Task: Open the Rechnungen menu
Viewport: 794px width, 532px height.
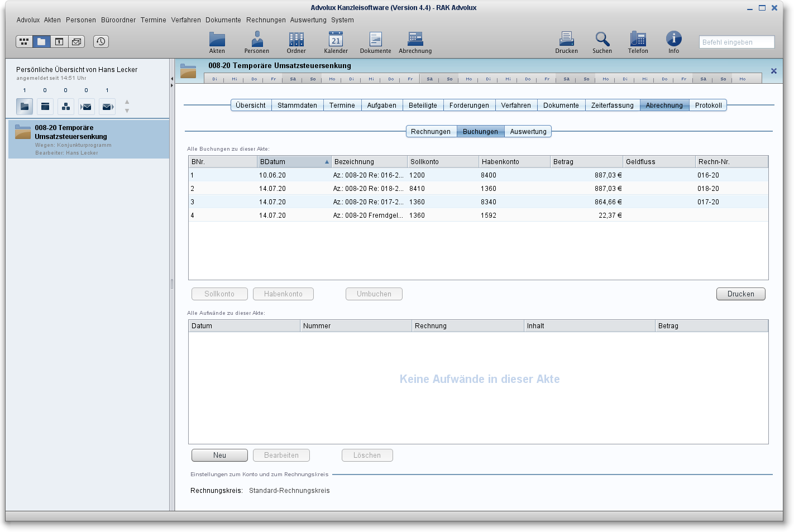Action: coord(266,20)
